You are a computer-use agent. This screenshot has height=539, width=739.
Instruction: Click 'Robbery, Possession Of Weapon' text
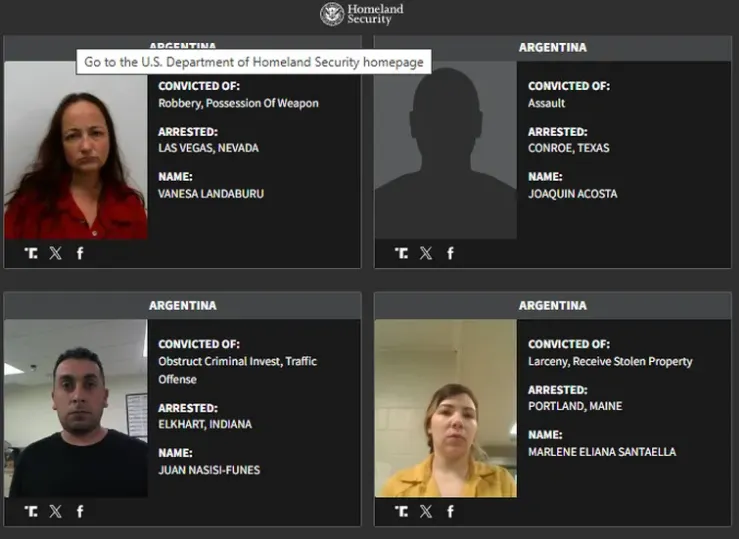point(238,103)
